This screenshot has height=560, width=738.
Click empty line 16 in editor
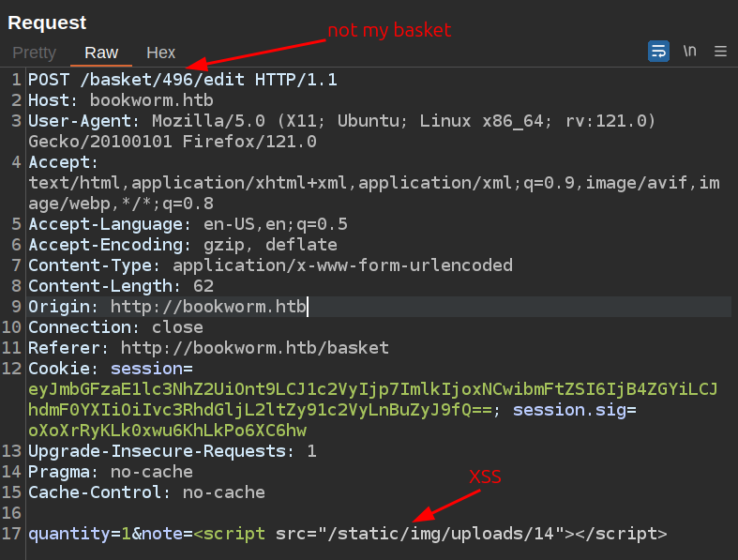[x=380, y=513]
